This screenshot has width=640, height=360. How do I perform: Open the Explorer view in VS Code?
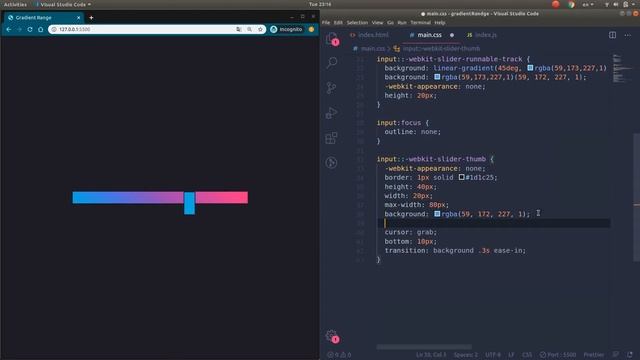(x=332, y=38)
